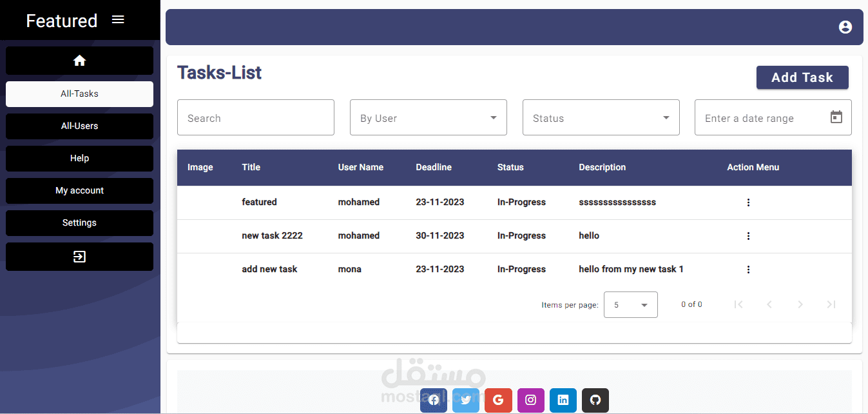Click inside the Search input field
Screen dimensions: 868x414
(x=255, y=117)
